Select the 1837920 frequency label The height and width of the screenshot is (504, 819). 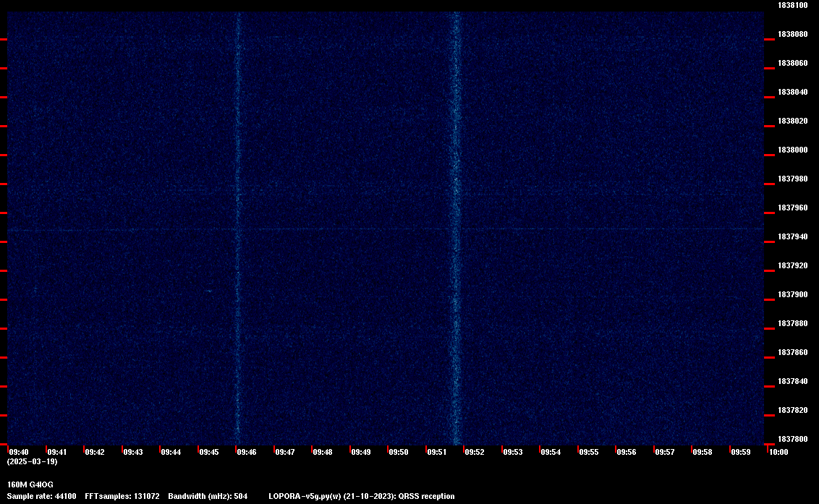pyautogui.click(x=792, y=266)
